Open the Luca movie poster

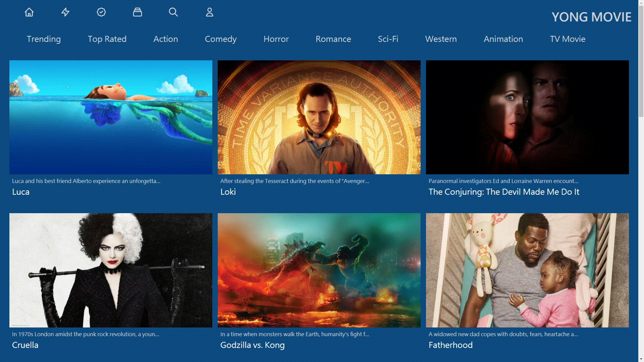[x=111, y=117]
